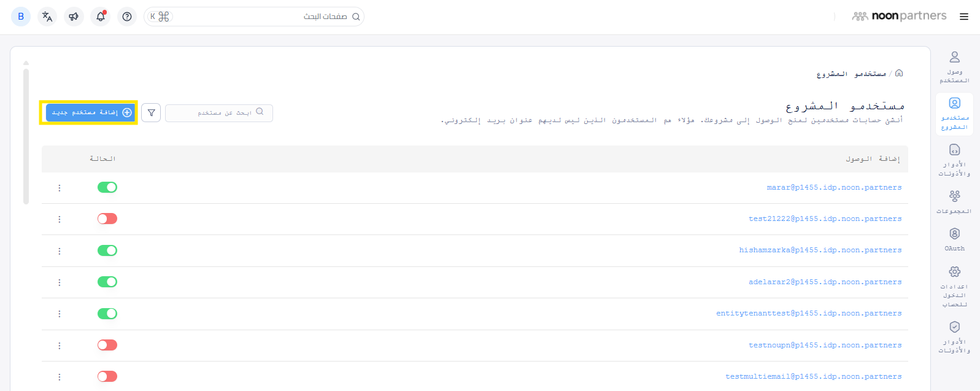
Task: Click the announcements megaphone icon
Action: click(74, 17)
